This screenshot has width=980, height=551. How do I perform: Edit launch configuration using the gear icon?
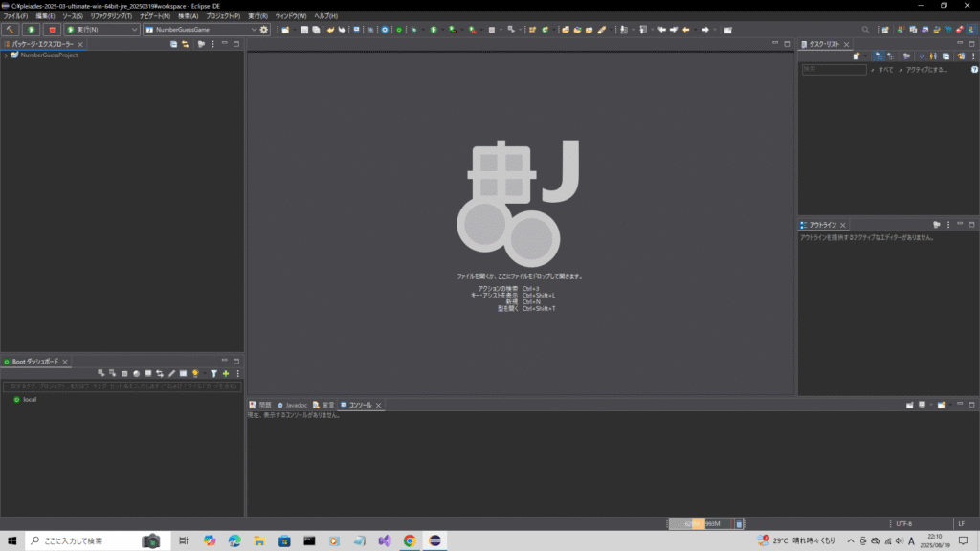point(264,30)
